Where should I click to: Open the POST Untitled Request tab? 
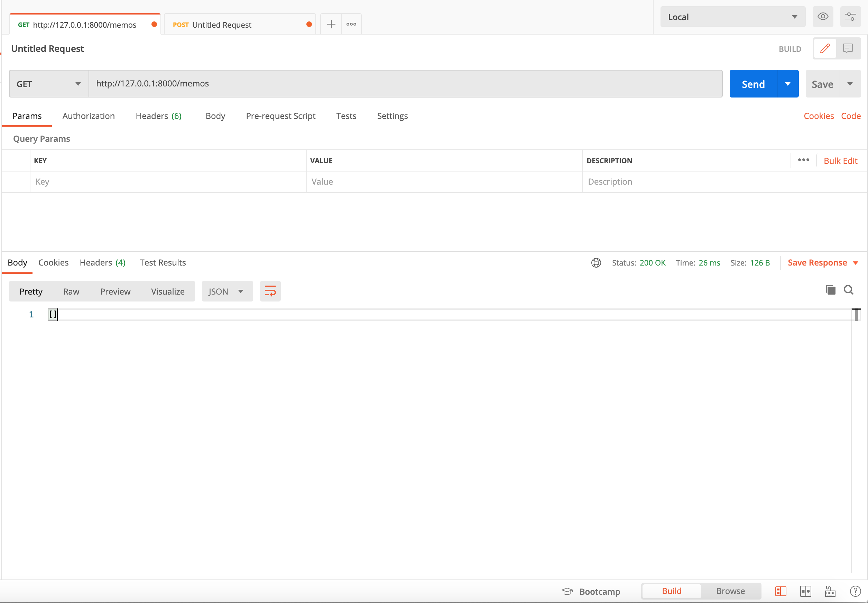pos(222,25)
